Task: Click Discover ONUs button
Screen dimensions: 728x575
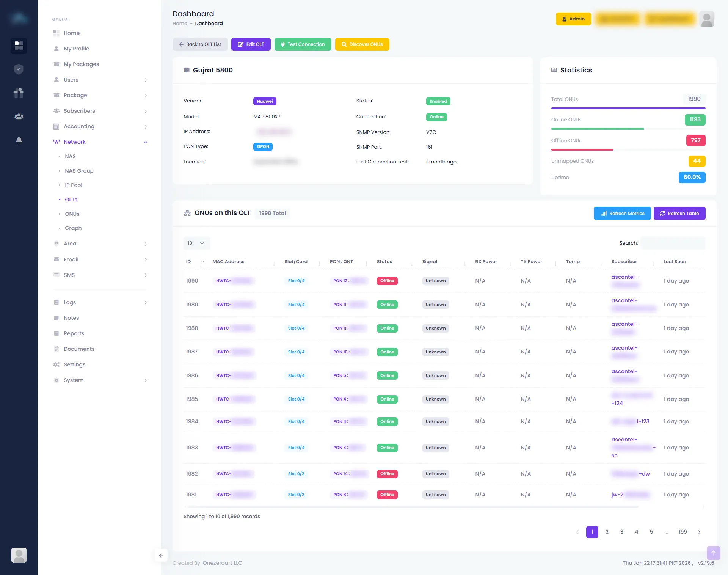Action: (362, 44)
